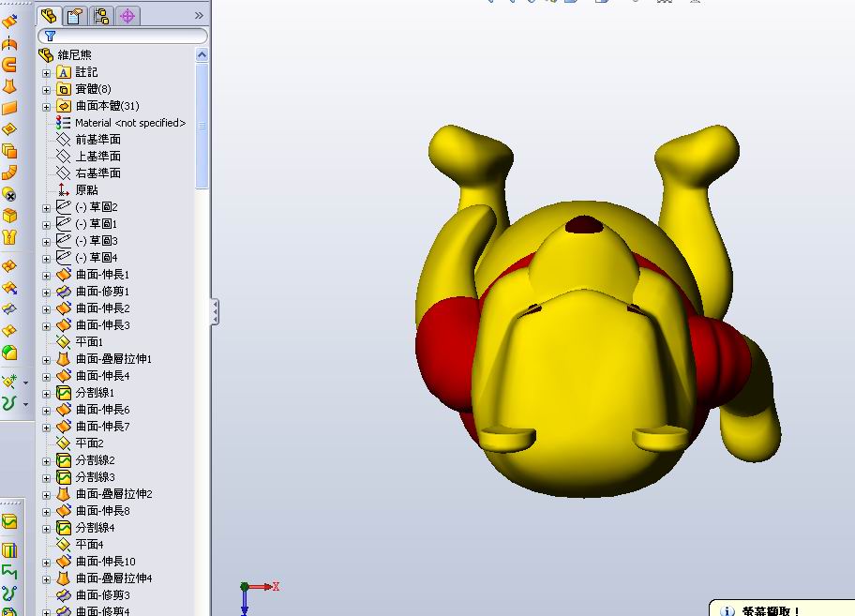The width and height of the screenshot is (855, 616).
Task: Expand the 分割線1 feature node
Action: coord(46,394)
